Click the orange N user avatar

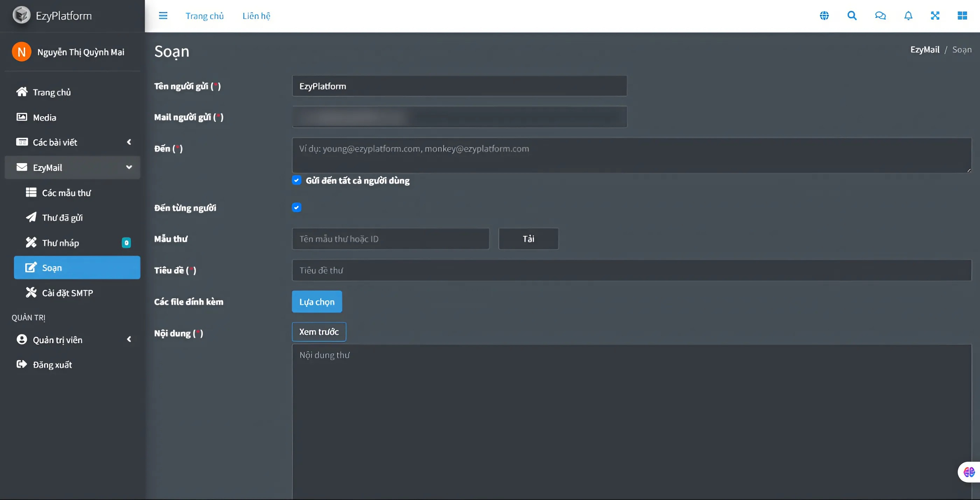pos(21,52)
